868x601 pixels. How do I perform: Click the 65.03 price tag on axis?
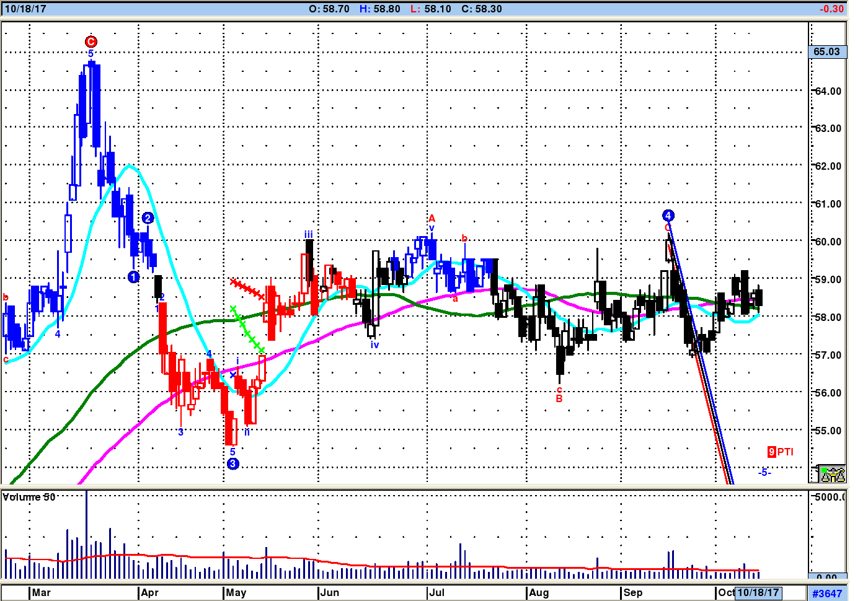(x=827, y=51)
